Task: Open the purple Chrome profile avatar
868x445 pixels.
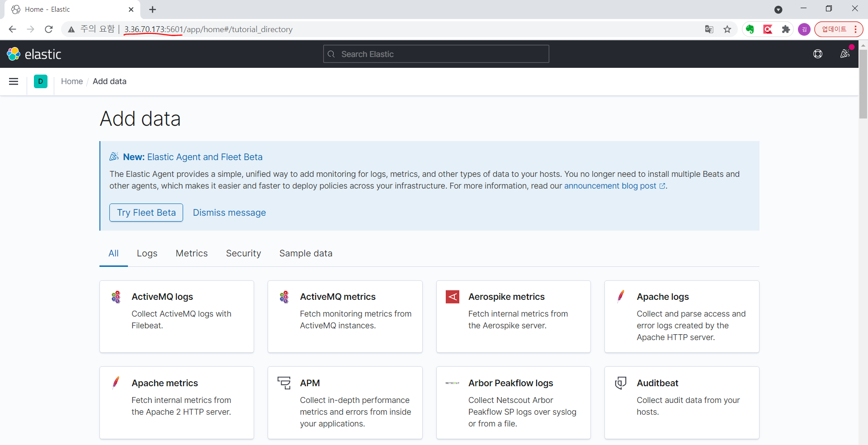Action: pyautogui.click(x=804, y=29)
